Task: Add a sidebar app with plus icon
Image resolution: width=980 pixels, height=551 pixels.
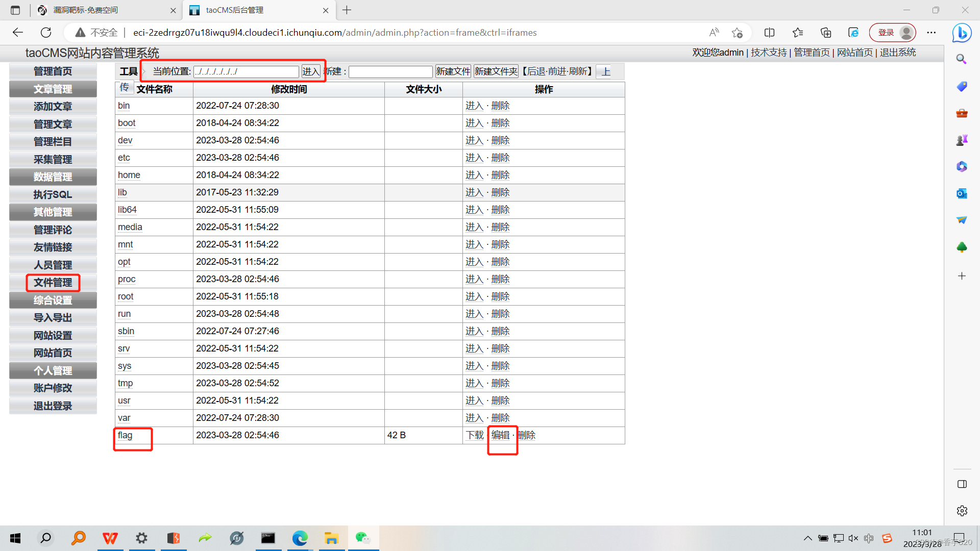Action: pyautogui.click(x=962, y=276)
